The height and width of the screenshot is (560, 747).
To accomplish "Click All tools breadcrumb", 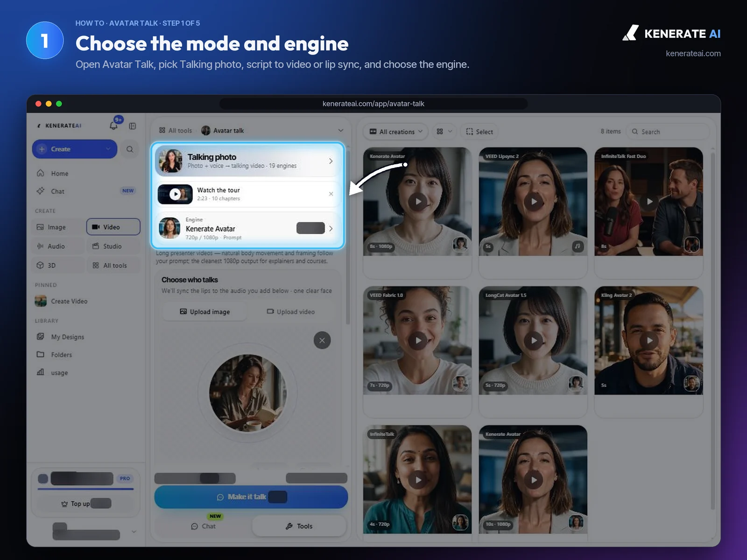I will click(176, 131).
